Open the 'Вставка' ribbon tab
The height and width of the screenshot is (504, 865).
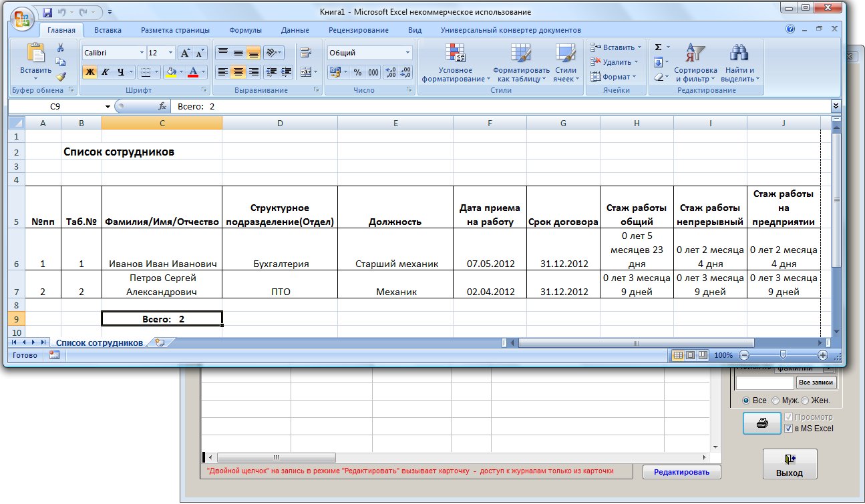[108, 30]
